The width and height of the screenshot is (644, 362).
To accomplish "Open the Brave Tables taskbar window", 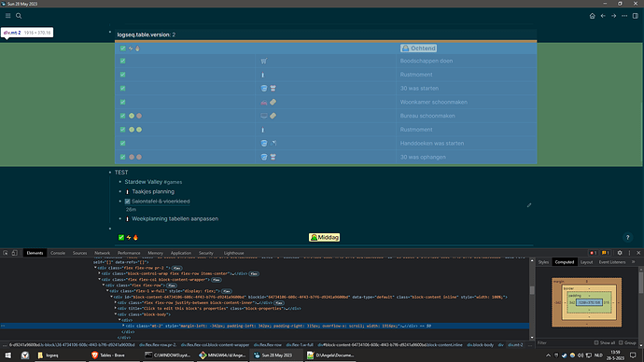I will click(109, 355).
